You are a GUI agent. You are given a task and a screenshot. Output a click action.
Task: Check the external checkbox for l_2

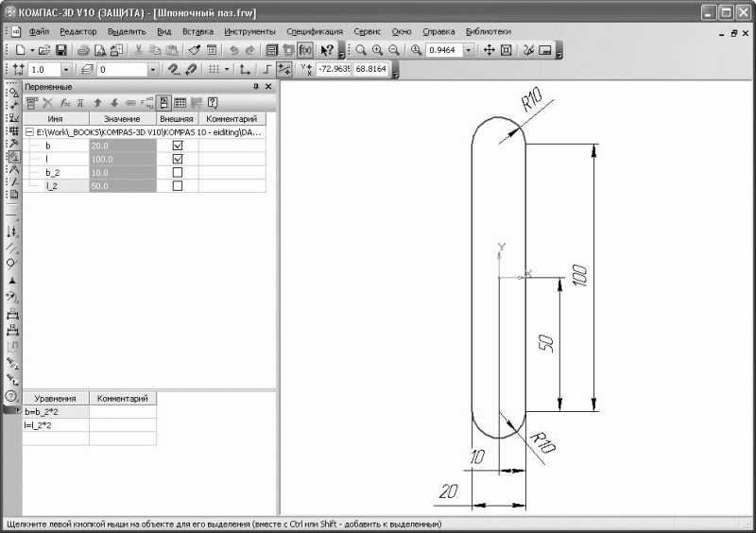(x=178, y=186)
